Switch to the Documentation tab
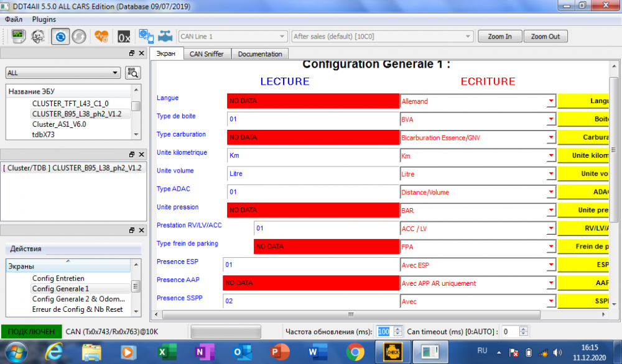Screen dimensions: 622x364 point(260,54)
